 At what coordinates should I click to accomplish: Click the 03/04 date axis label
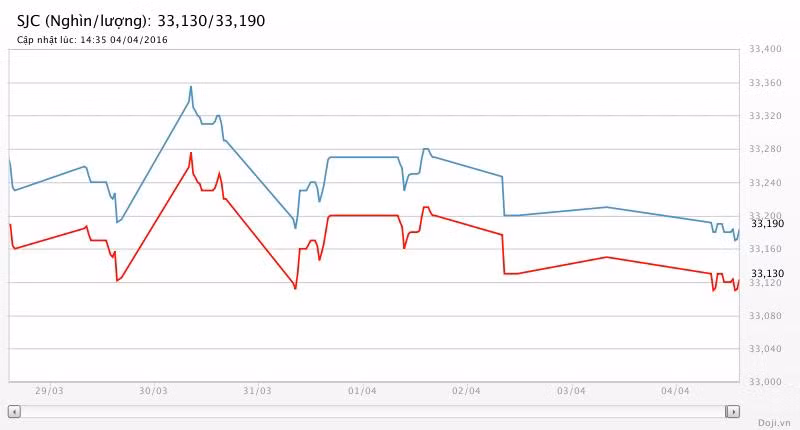click(x=570, y=391)
